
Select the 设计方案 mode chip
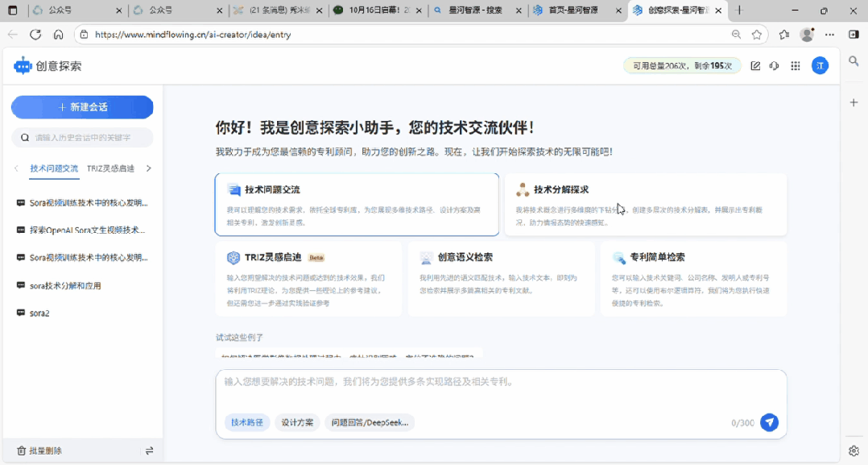[297, 422]
